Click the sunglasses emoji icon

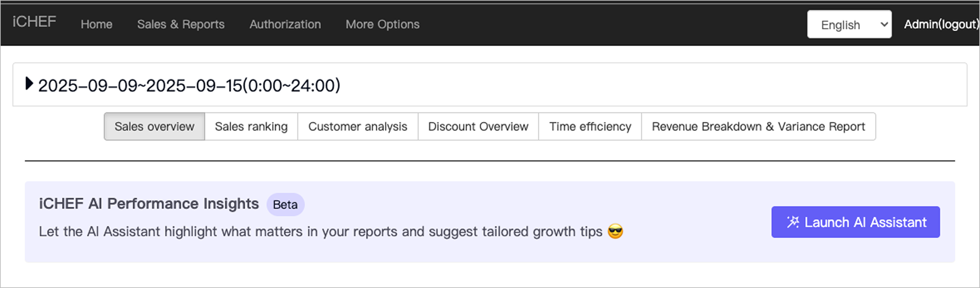(x=615, y=231)
